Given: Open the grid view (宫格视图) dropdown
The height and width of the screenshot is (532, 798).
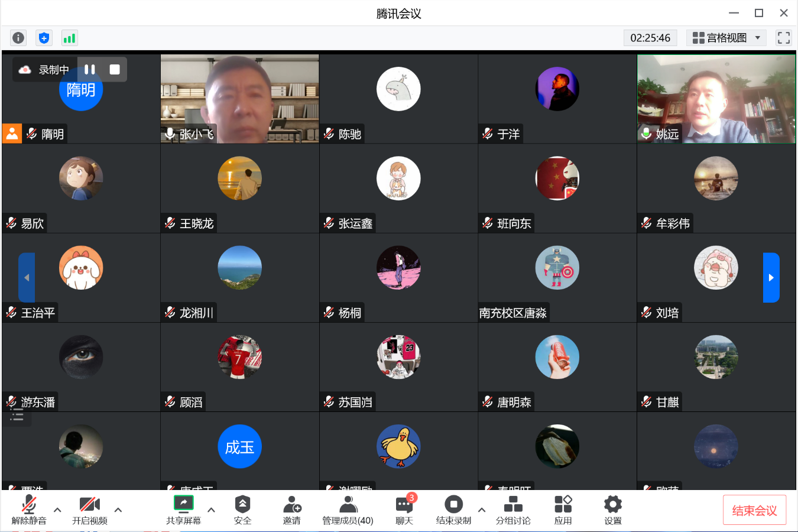Looking at the screenshot, I should [x=726, y=38].
